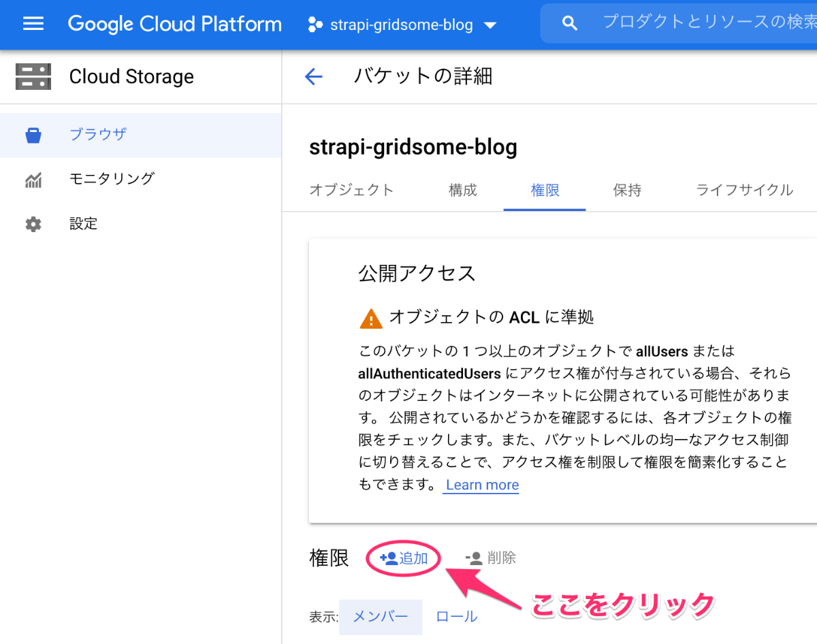Click the bucket icon beside ブラウザ
This screenshot has width=817, height=644.
33,135
